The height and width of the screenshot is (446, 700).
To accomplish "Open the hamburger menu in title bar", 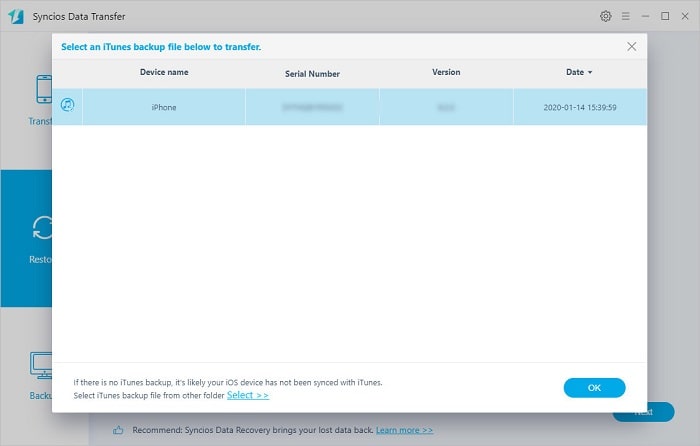I will [x=626, y=17].
